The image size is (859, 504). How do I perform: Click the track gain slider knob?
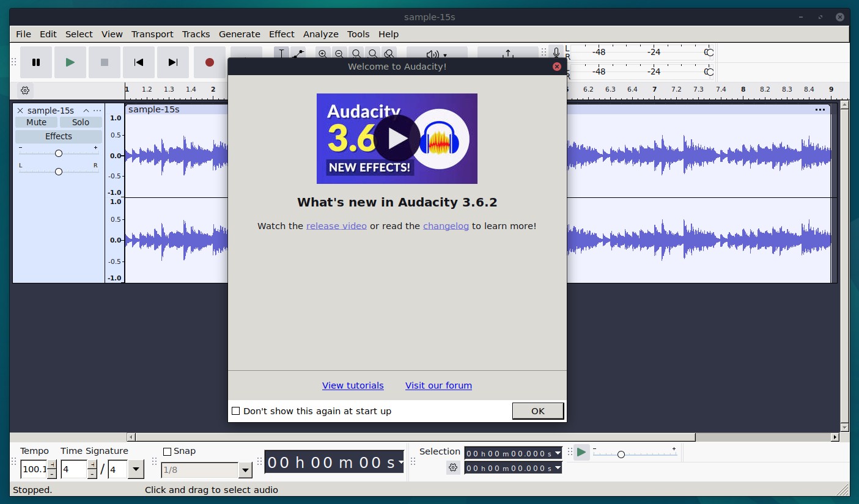pyautogui.click(x=59, y=153)
